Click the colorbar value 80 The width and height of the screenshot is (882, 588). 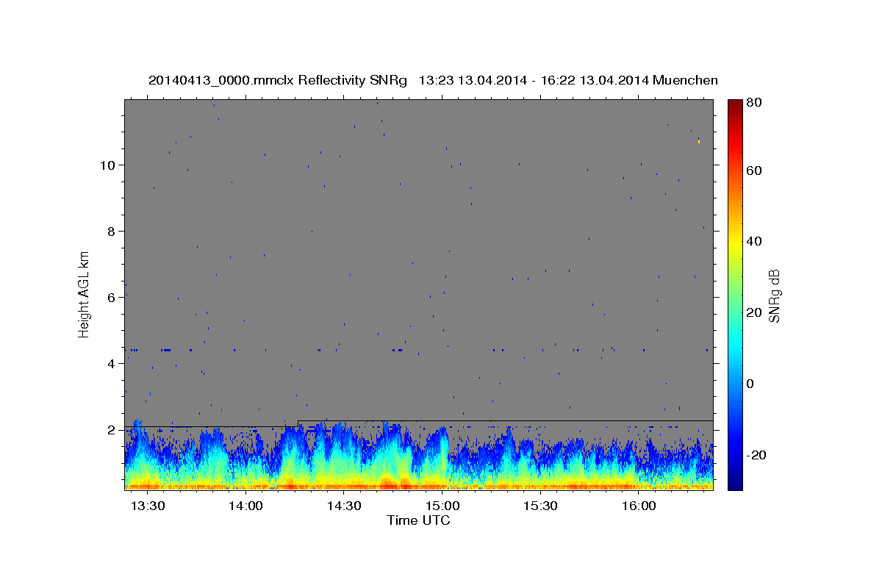click(x=753, y=102)
